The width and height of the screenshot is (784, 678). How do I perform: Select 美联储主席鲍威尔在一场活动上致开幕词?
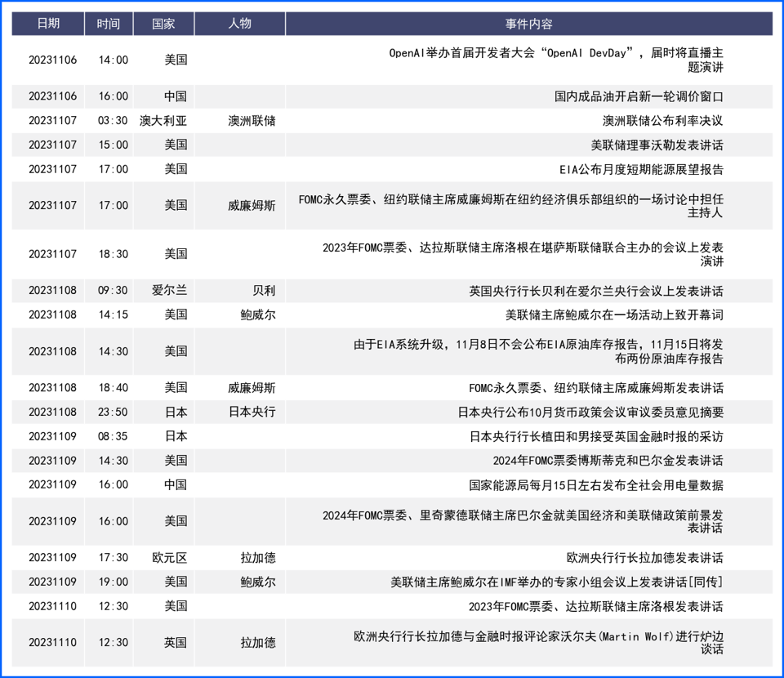[614, 315]
